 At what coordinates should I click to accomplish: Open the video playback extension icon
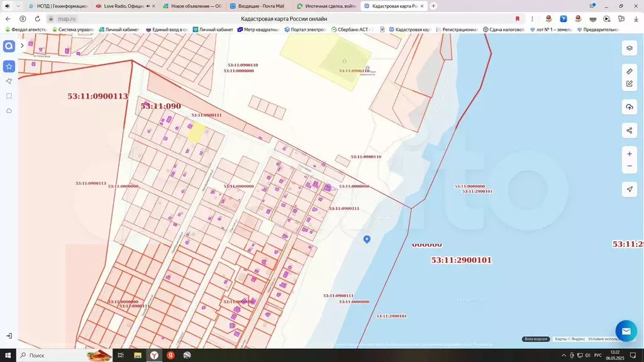tap(607, 19)
